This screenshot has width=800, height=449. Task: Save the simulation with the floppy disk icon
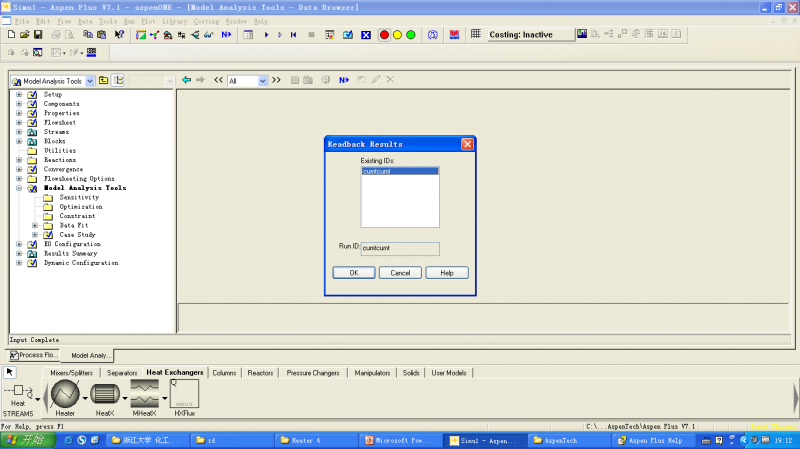click(x=38, y=34)
